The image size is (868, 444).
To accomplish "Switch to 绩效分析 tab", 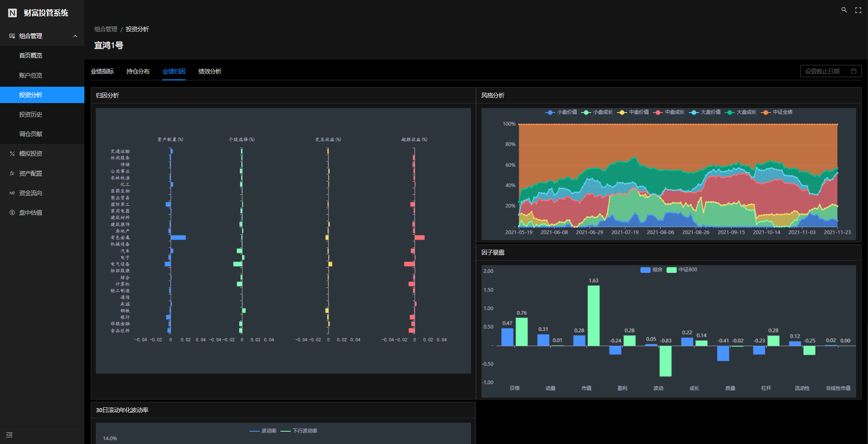I will pyautogui.click(x=210, y=71).
